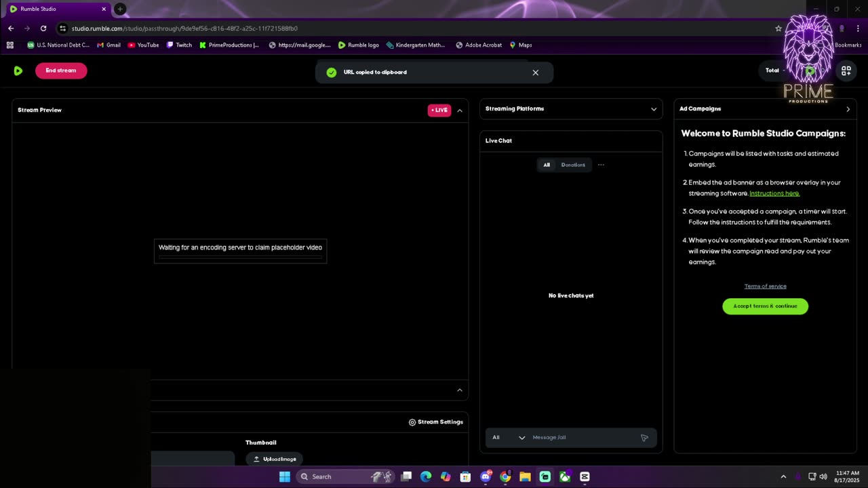Screen dimensions: 868x488
Task: Open the layout grid icon at top right
Action: (846, 70)
